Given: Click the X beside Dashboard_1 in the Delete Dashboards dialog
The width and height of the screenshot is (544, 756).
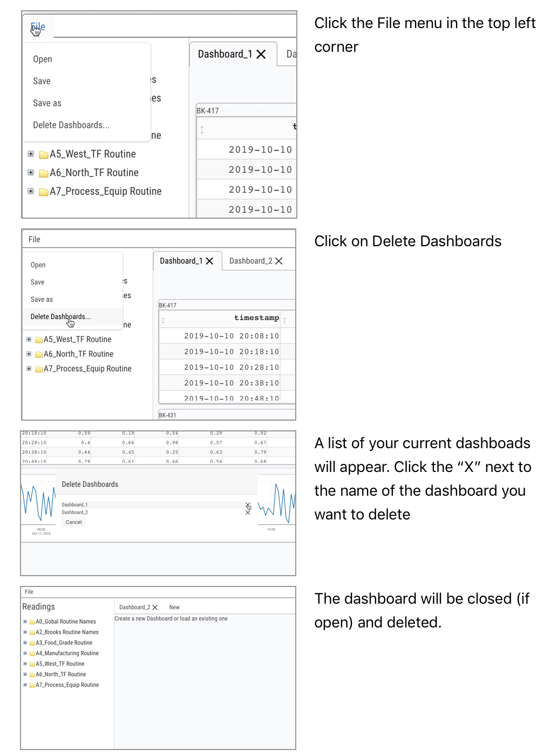Looking at the screenshot, I should 248,505.
